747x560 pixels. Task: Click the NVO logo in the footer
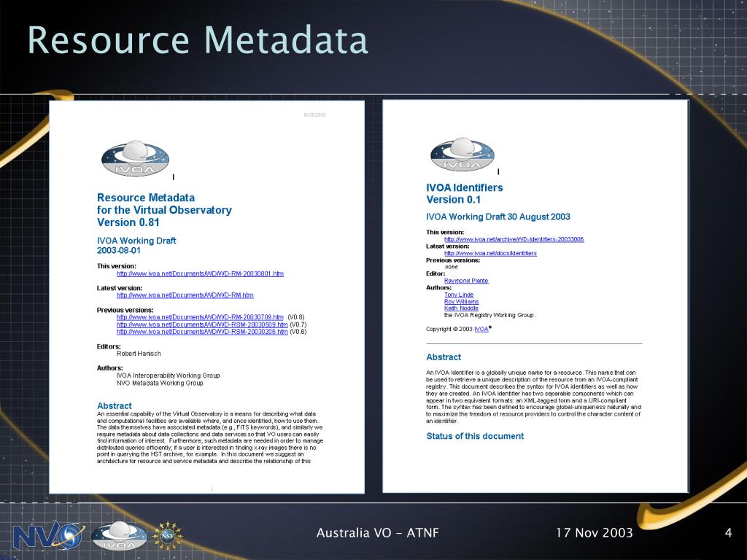(x=49, y=535)
